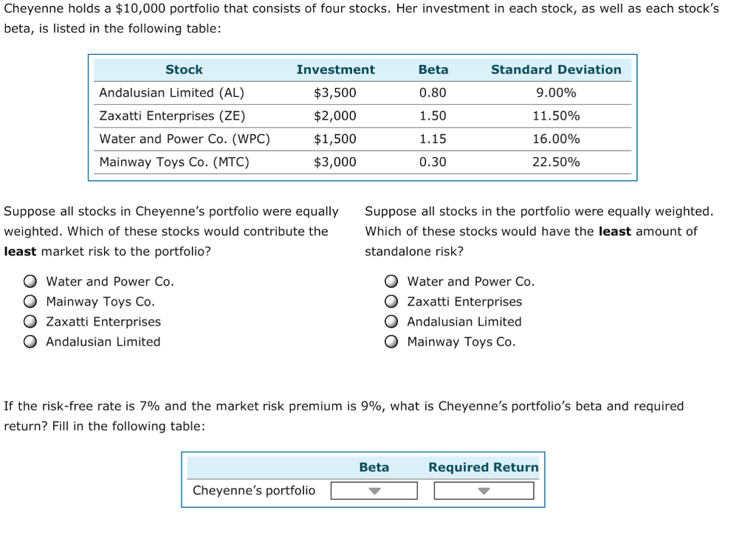The height and width of the screenshot is (558, 756).
Task: Click the 22.50% standard deviation value
Action: (x=555, y=162)
